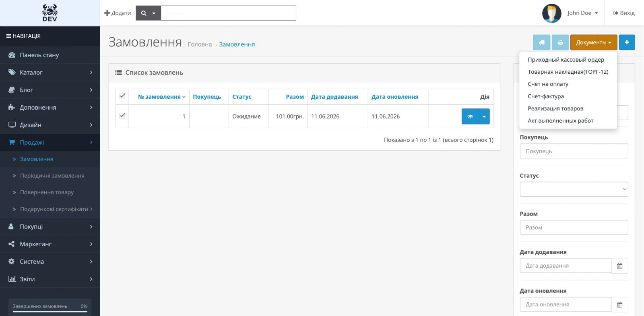
Task: Collapse the НАВІГАЦІЯ sidebar menu toggle
Action: point(23,36)
